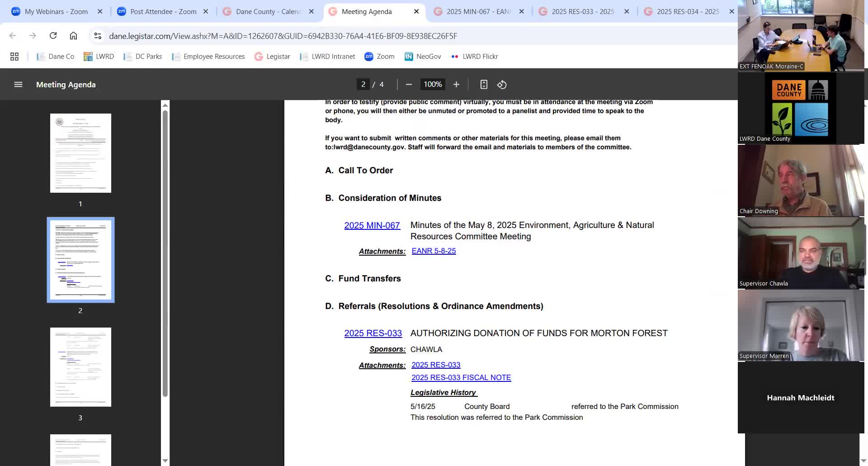Open the 2025 RES-033 FISCAL NOTE attachment
The width and height of the screenshot is (868, 466).
pos(461,377)
